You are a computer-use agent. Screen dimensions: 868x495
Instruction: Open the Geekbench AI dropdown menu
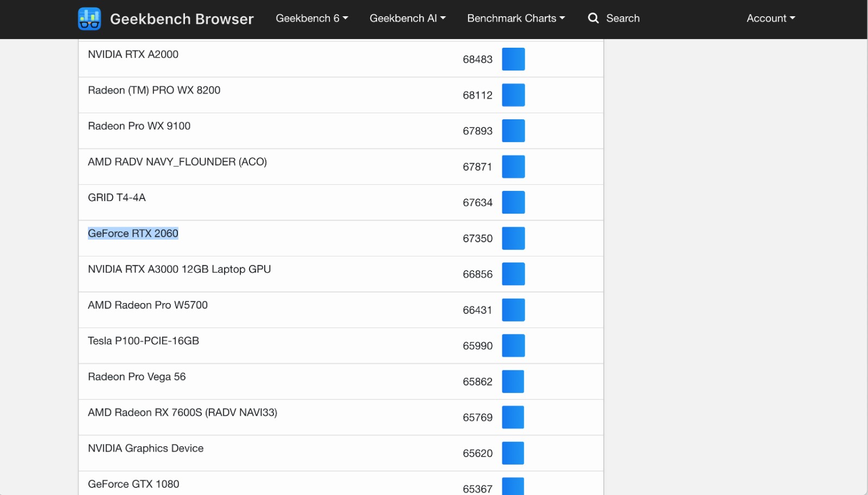[407, 18]
